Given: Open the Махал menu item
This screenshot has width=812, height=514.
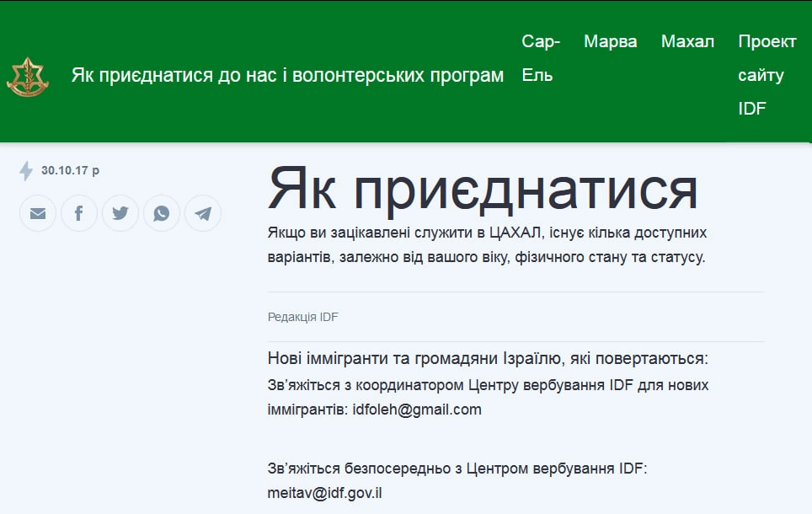Looking at the screenshot, I should [687, 41].
